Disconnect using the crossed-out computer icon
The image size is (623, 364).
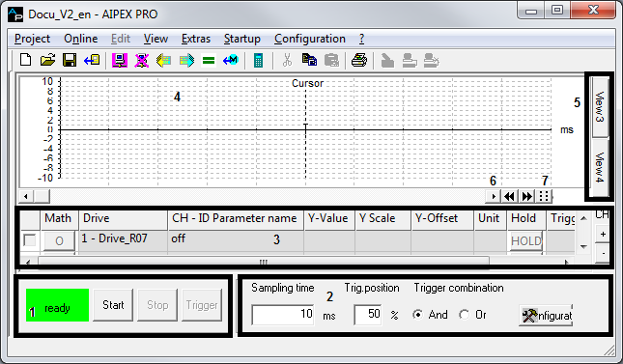(141, 61)
